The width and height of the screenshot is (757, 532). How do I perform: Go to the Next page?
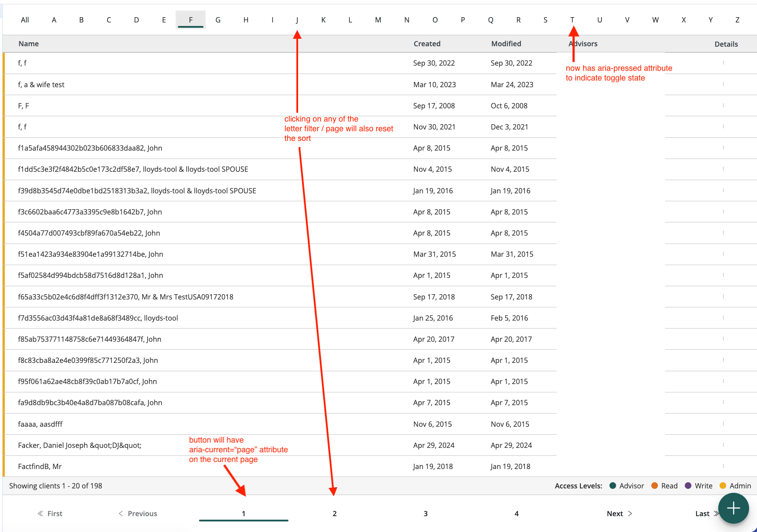(x=619, y=514)
